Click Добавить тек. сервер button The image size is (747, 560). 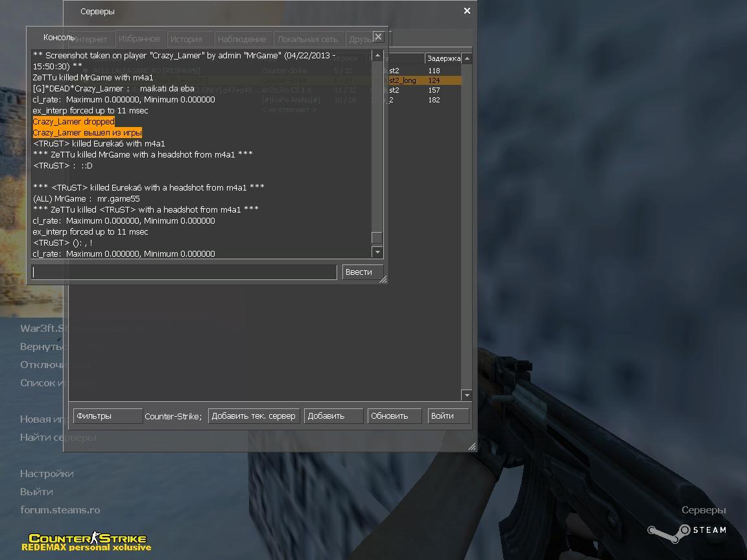tap(254, 415)
